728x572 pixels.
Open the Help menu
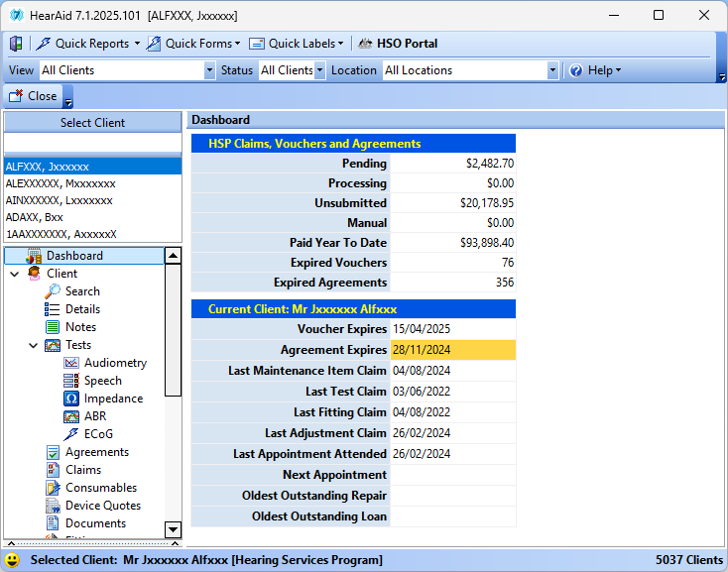(596, 70)
